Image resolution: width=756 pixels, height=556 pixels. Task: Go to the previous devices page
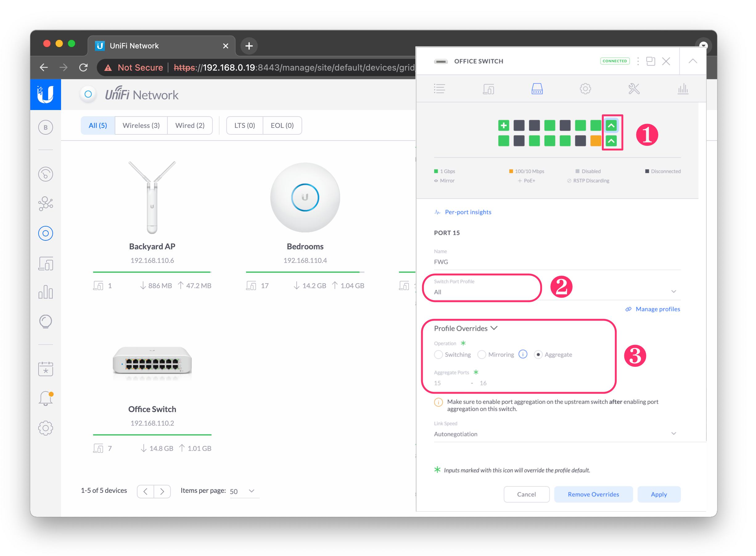pos(146,491)
